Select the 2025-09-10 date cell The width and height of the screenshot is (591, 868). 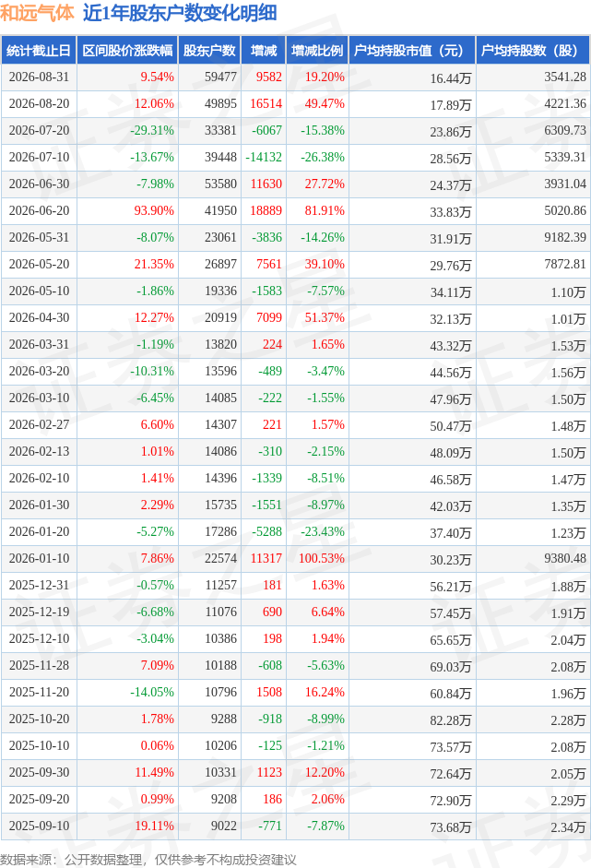point(39,826)
